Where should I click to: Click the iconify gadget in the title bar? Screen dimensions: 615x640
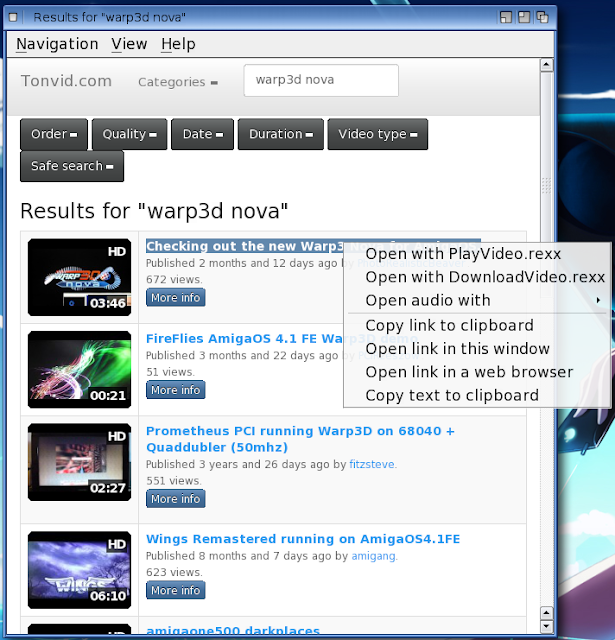pos(506,17)
